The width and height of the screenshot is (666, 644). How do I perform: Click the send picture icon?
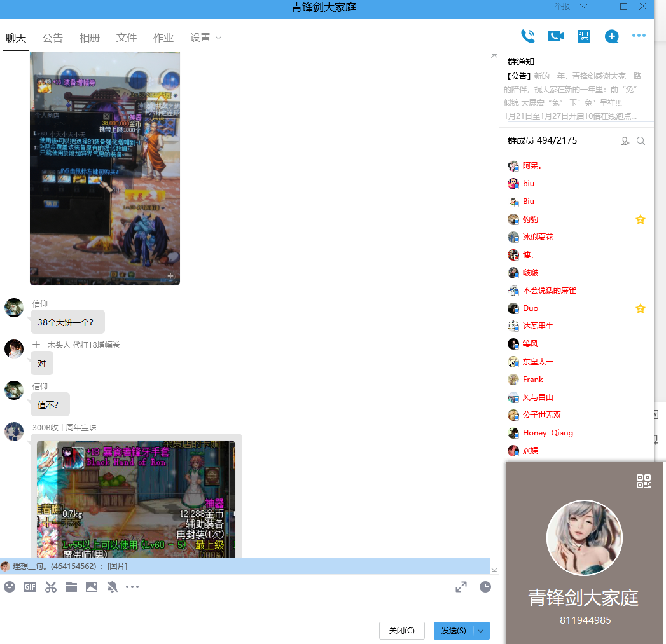coord(92,587)
